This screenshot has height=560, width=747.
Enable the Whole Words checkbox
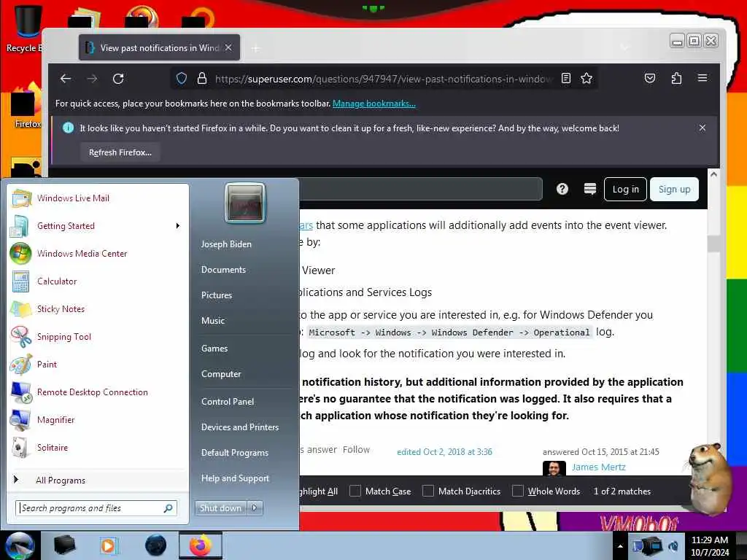(x=518, y=491)
